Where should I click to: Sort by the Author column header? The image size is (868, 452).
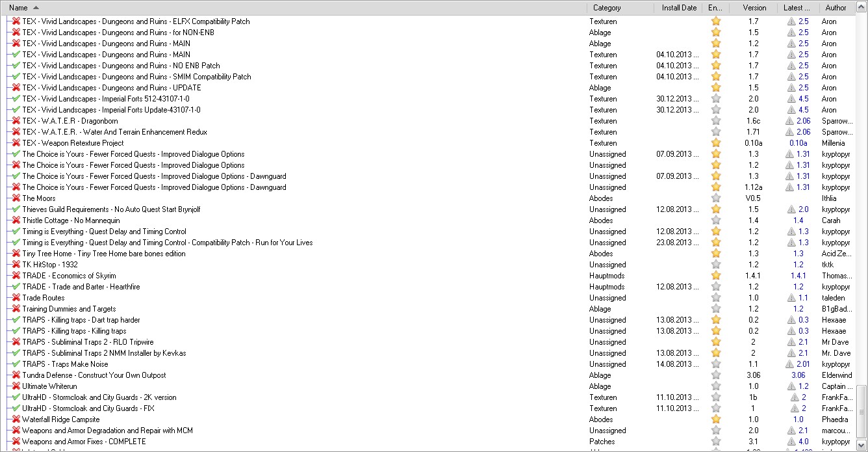[836, 8]
